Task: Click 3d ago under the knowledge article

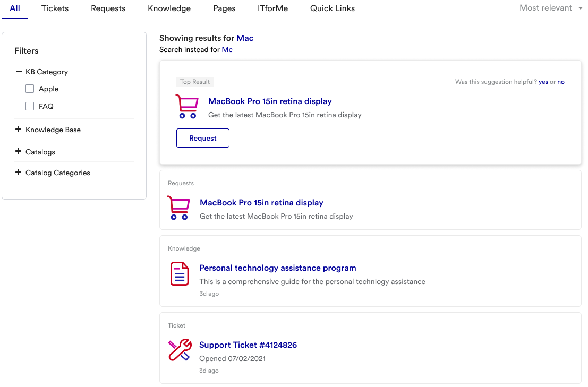Action: pos(209,294)
